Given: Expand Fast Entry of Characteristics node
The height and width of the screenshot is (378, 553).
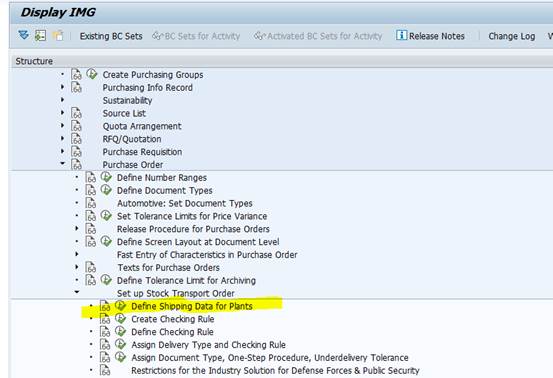Looking at the screenshot, I should click(77, 254).
